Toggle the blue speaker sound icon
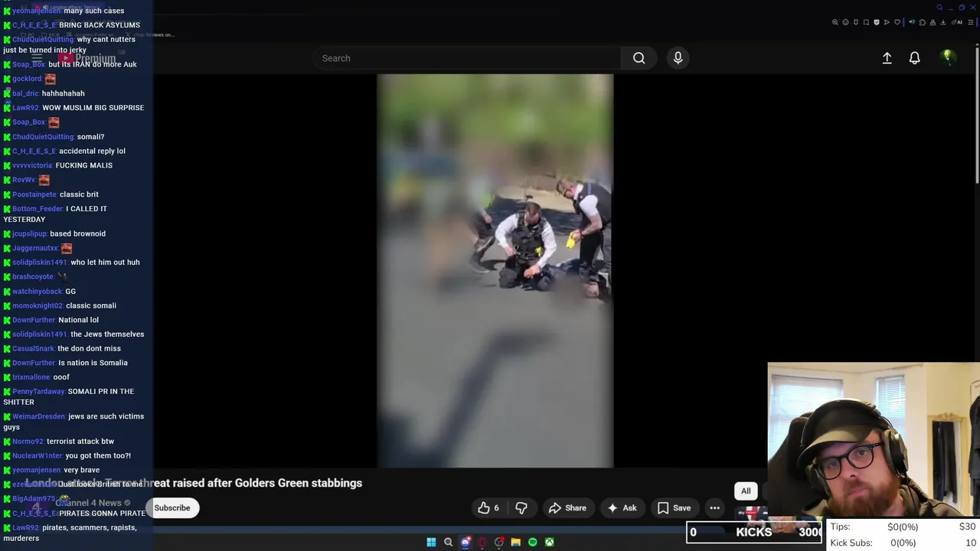Viewport: 980px width, 551px height. point(912,22)
